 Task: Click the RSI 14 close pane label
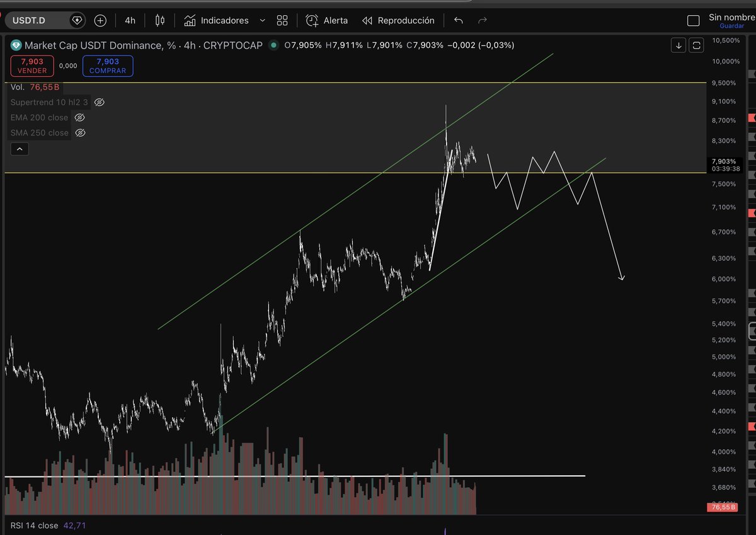coord(34,525)
